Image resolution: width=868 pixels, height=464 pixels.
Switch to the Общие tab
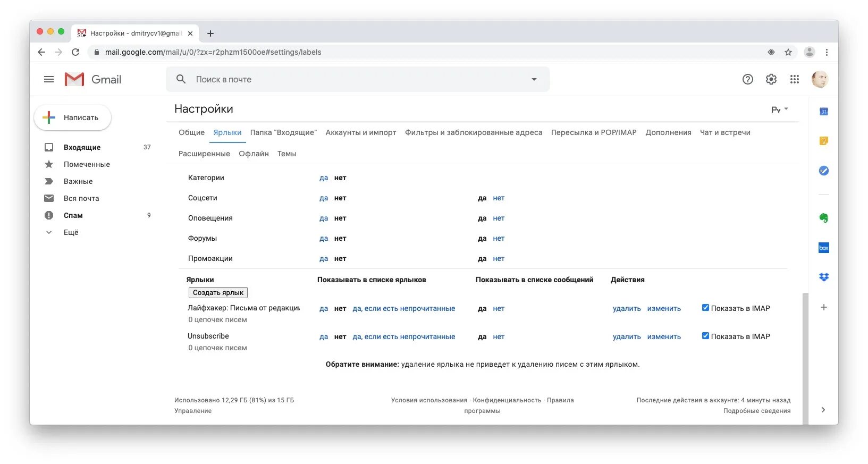click(191, 132)
